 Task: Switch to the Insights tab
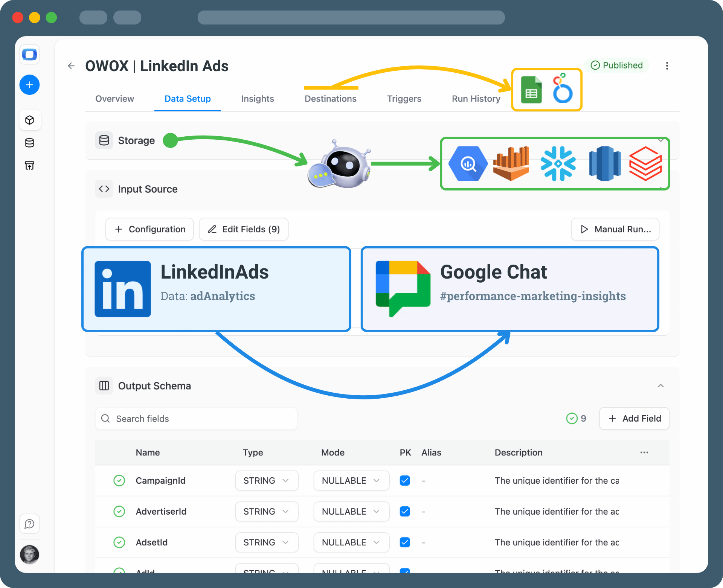(258, 99)
